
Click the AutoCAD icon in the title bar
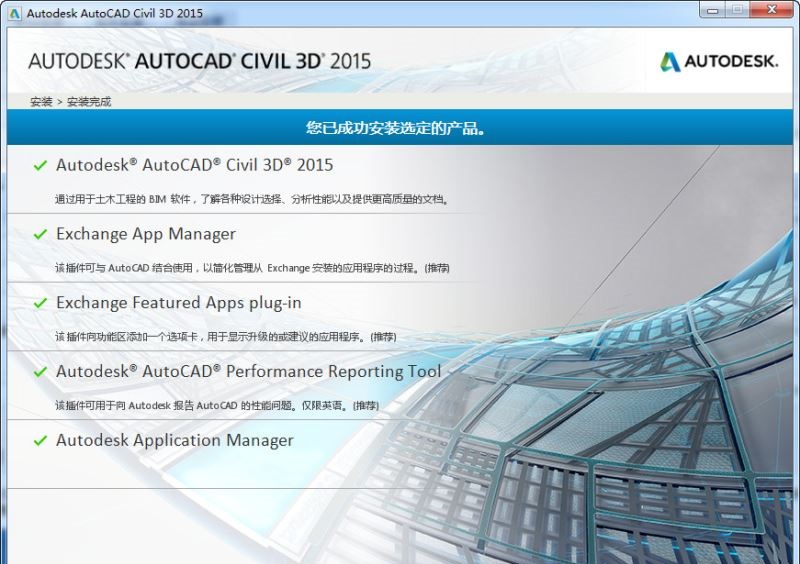[x=15, y=13]
